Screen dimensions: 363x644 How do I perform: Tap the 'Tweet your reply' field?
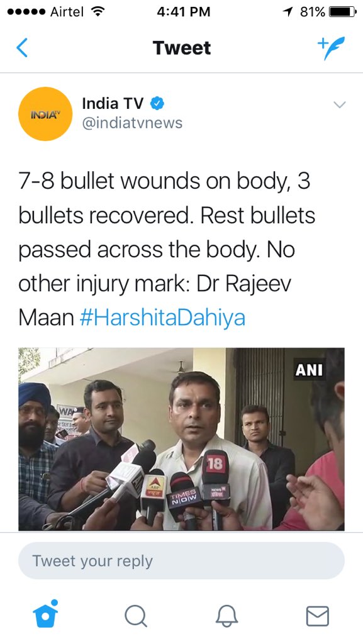point(181,560)
